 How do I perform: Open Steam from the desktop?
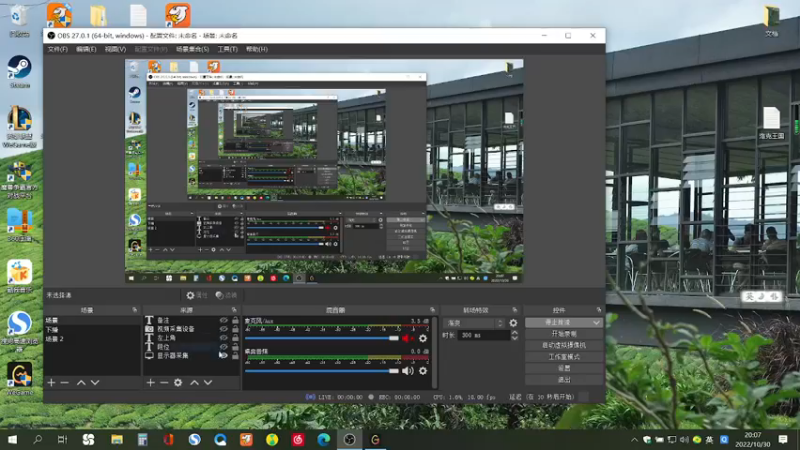19,71
